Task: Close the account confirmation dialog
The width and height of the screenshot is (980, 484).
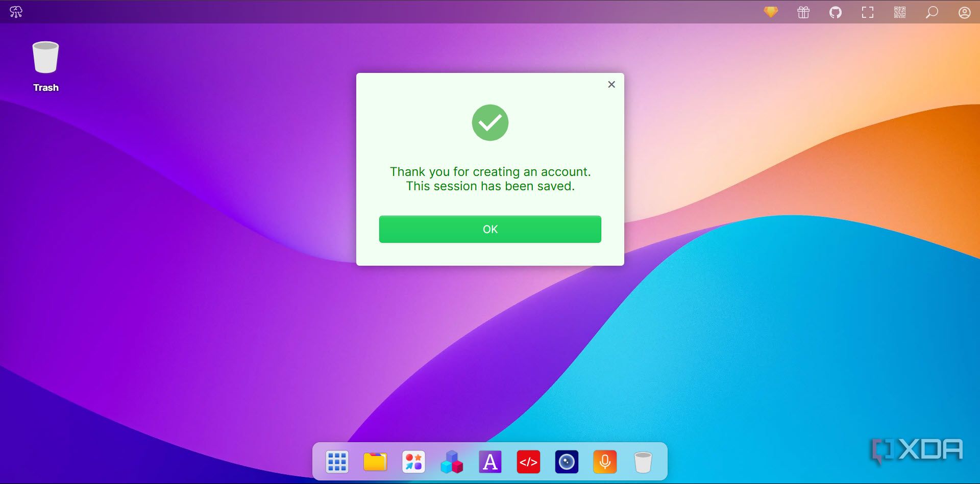Action: (x=611, y=85)
